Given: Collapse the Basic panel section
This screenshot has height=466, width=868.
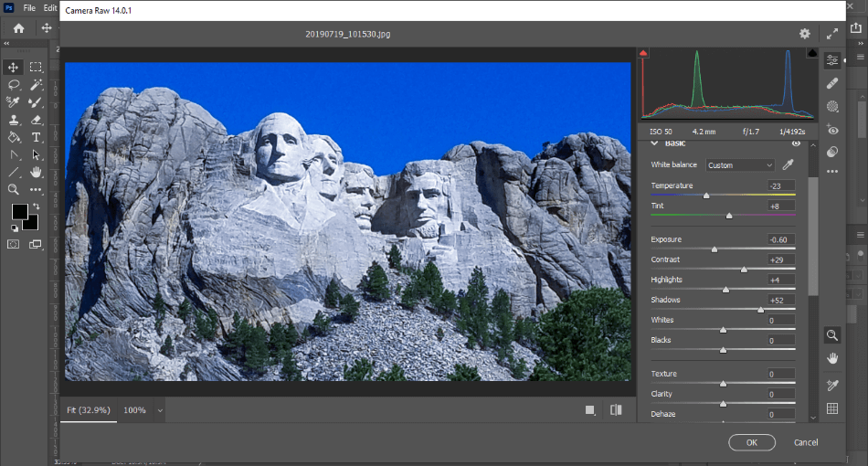Looking at the screenshot, I should [654, 143].
